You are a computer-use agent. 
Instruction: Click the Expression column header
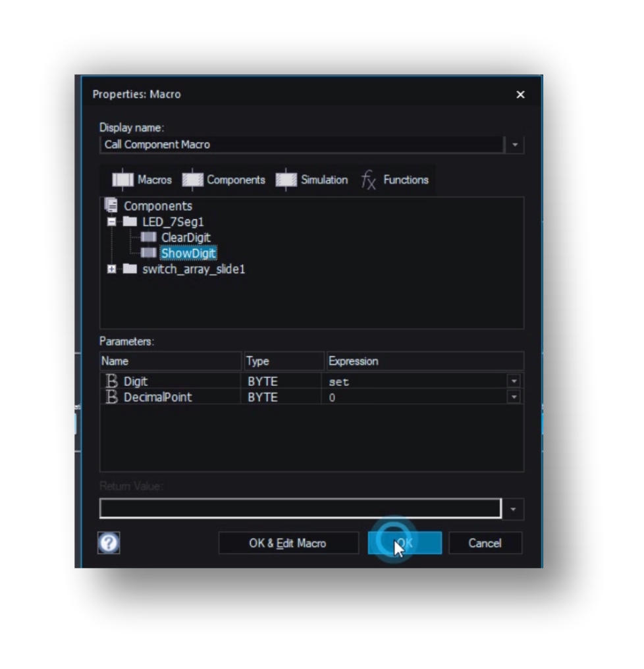tap(425, 361)
